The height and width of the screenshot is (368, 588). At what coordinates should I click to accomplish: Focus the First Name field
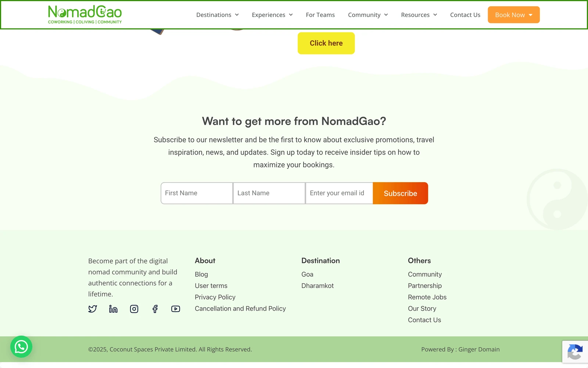click(197, 193)
